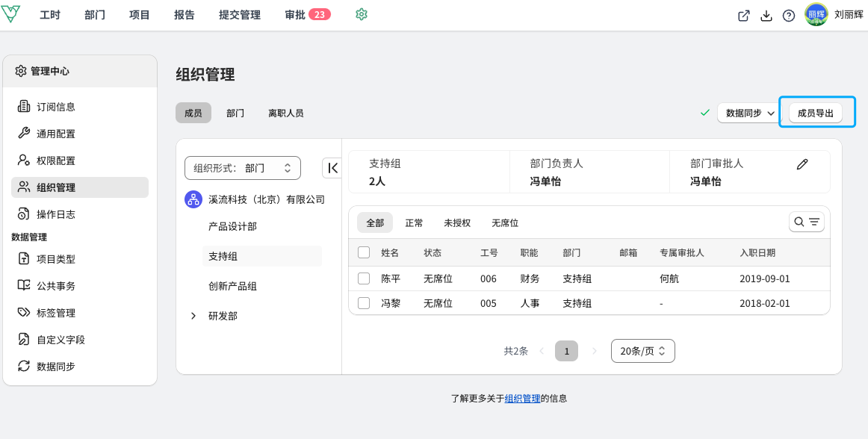Select 溪流科技（北京）有限公司 root node

pyautogui.click(x=266, y=199)
